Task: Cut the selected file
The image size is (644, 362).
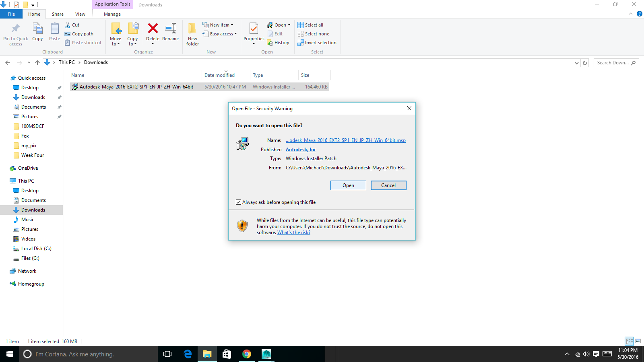Action: [72, 25]
